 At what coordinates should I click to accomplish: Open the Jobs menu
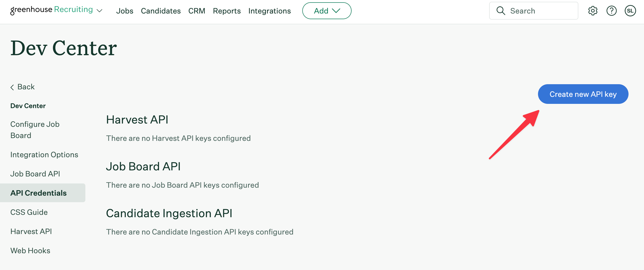coord(125,11)
